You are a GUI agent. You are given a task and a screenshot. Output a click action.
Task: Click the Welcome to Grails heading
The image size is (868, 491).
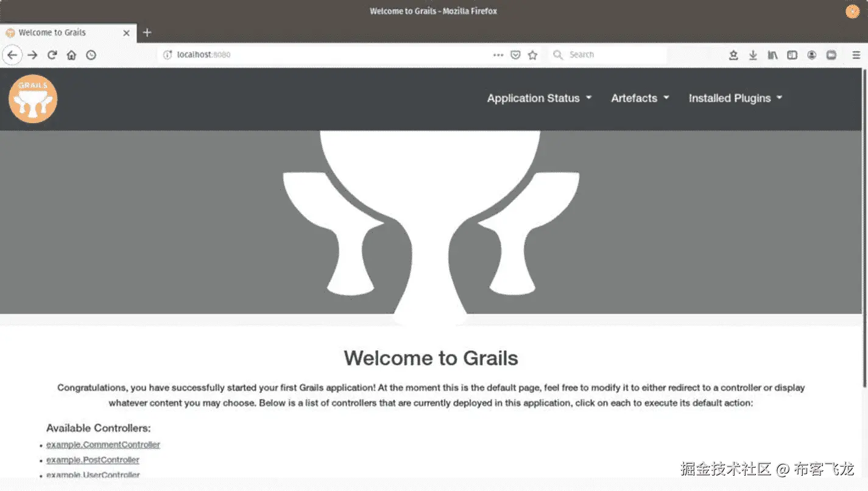(x=431, y=358)
